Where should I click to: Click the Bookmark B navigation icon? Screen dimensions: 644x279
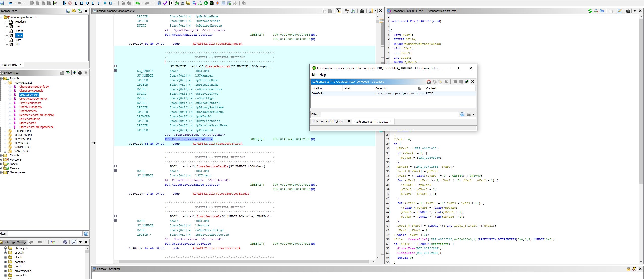pyautogui.click(x=111, y=3)
